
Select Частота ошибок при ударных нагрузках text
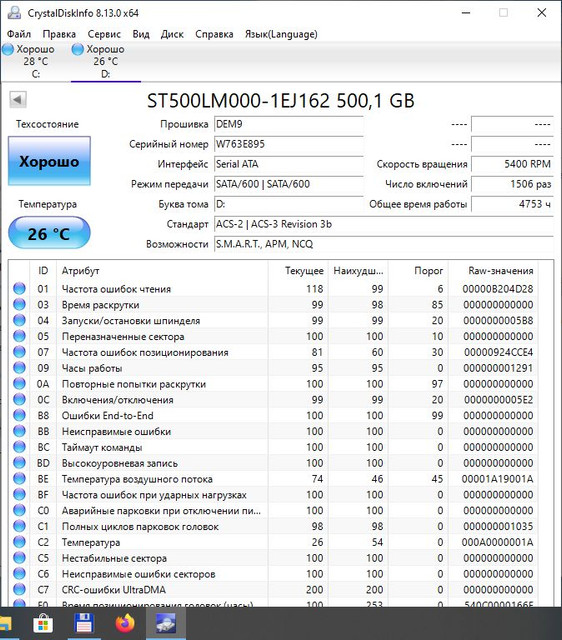(x=154, y=495)
